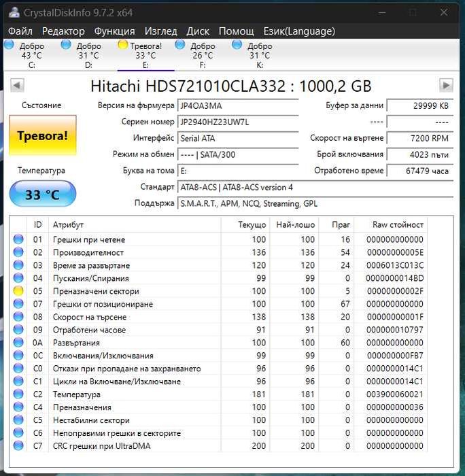Click the Атрибут column header
465x476 pixels.
(135, 224)
